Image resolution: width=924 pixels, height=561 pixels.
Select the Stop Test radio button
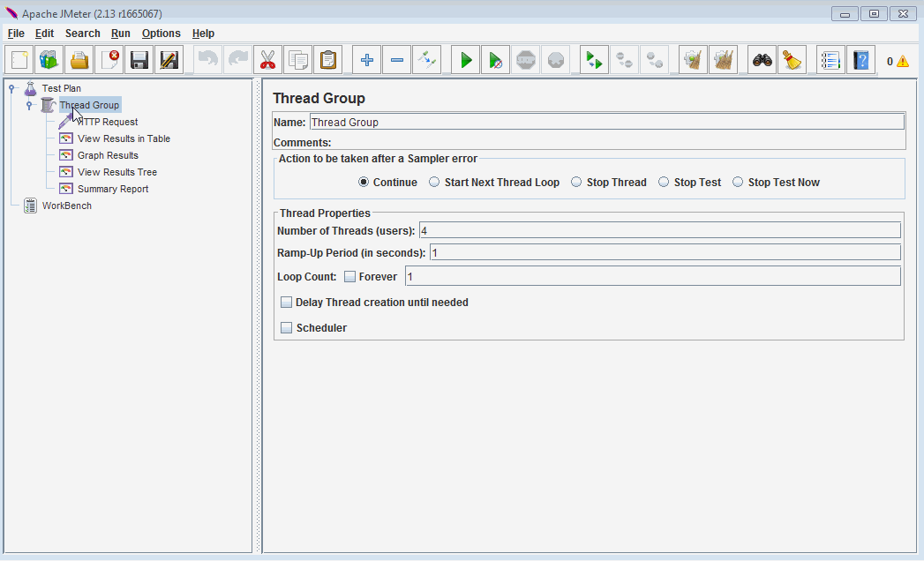tap(664, 182)
